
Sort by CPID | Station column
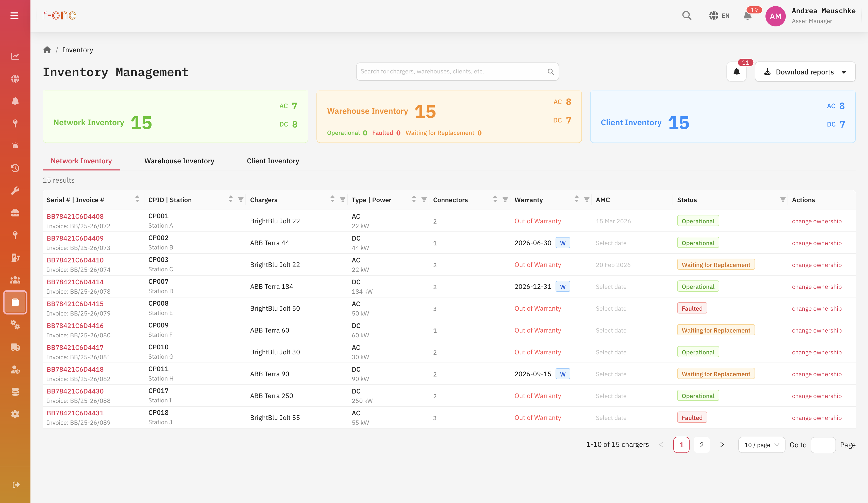(230, 199)
